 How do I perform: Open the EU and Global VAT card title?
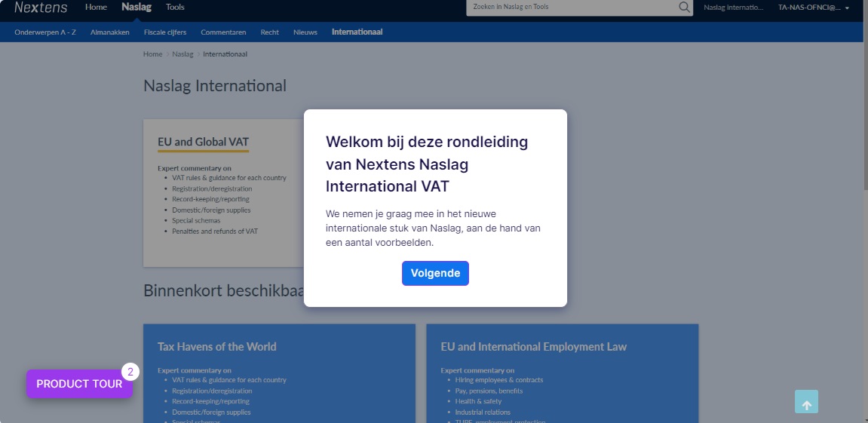pos(203,142)
